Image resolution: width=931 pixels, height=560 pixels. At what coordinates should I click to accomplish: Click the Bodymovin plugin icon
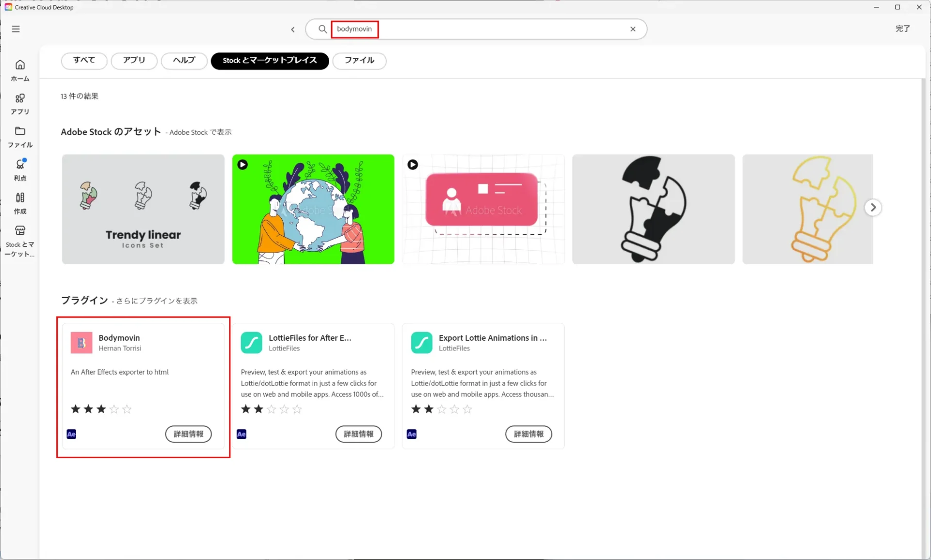81,342
